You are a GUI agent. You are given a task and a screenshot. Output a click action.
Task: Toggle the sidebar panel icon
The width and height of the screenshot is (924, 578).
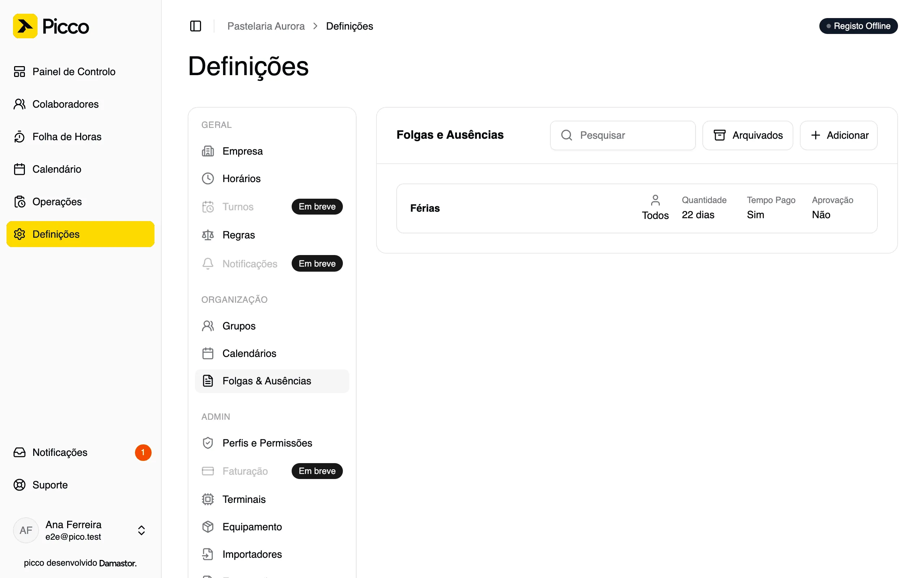point(196,26)
